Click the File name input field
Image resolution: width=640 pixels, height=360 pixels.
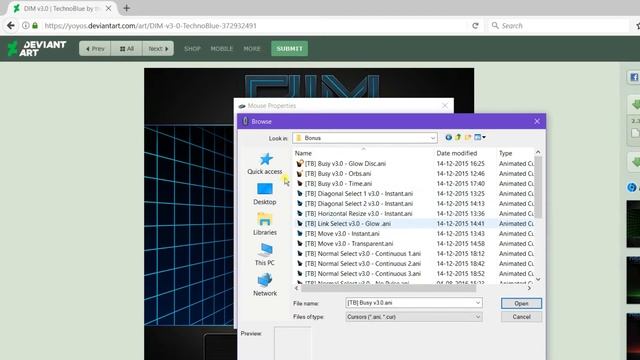(x=409, y=303)
